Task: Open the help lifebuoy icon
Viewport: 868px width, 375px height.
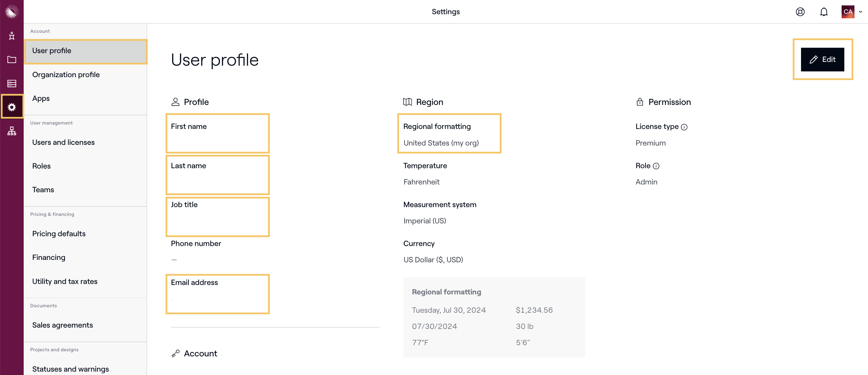Action: [800, 12]
